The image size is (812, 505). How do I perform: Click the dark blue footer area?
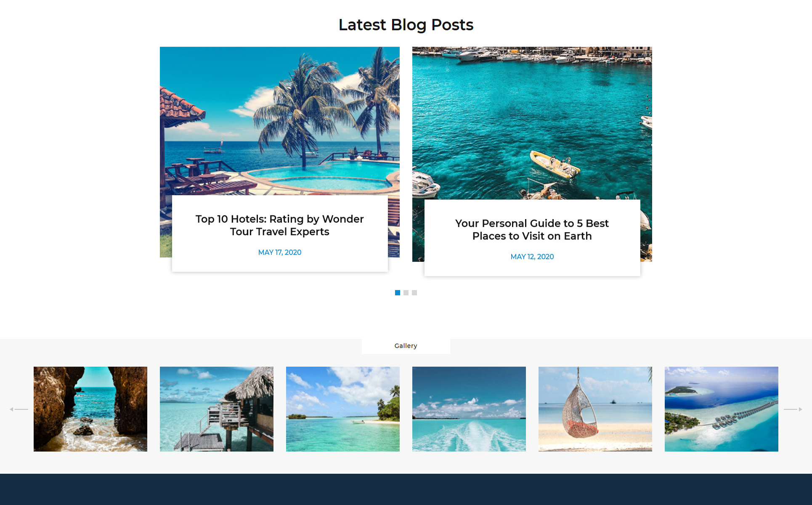[406, 489]
